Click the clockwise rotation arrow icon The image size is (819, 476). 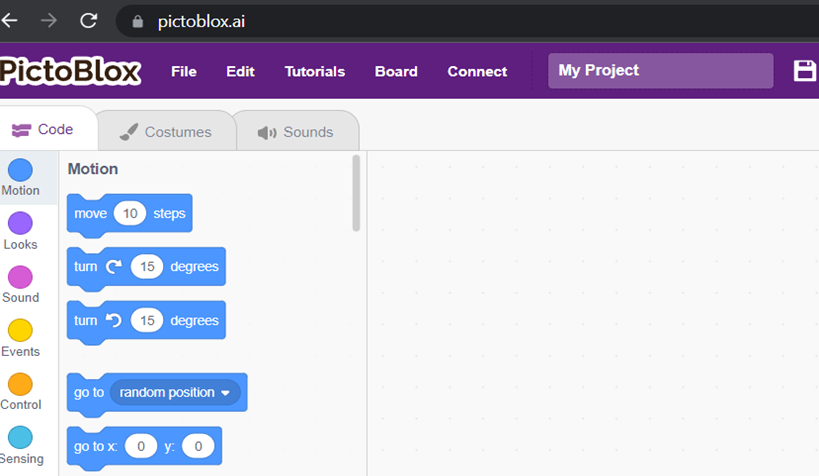(114, 266)
